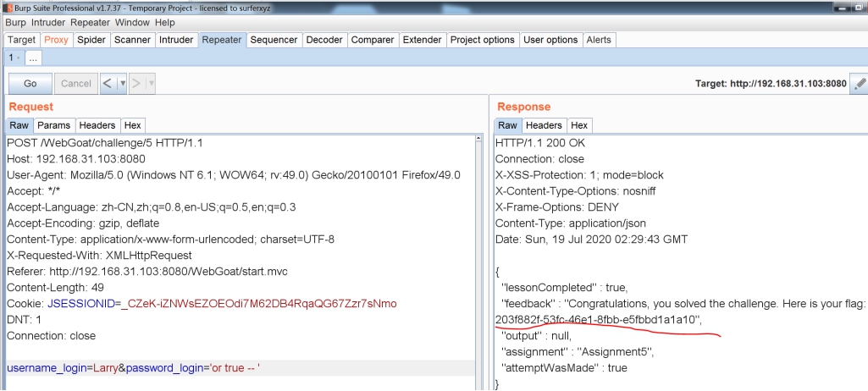868x391 pixels.
Task: Click the Accept-Language header line
Action: click(x=151, y=207)
